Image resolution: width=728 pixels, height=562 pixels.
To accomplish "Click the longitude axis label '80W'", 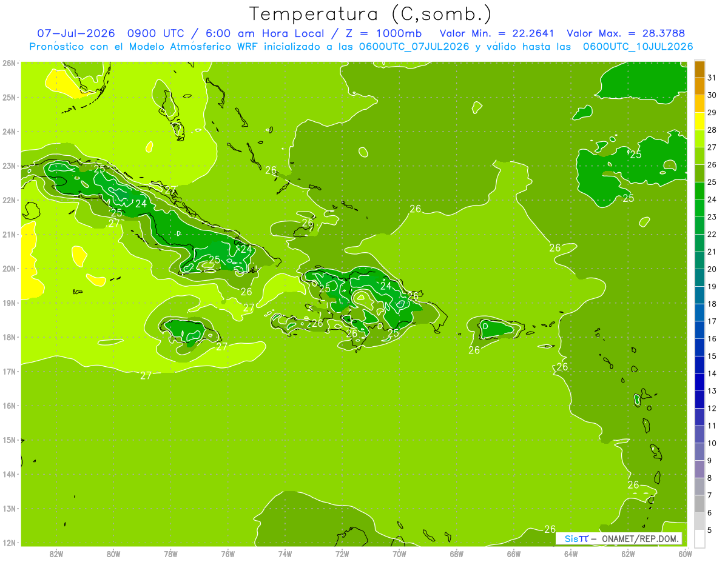I will 113,554.
